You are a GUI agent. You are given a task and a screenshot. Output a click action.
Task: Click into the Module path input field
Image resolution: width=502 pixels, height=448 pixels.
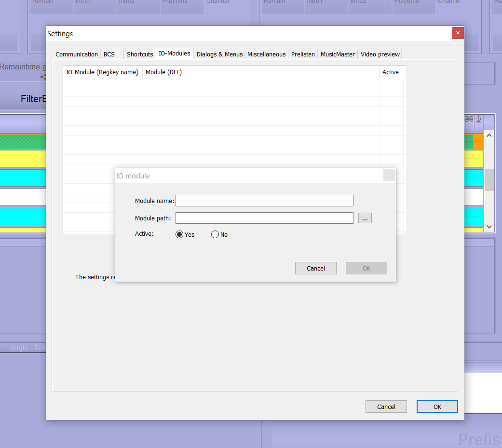pyautogui.click(x=264, y=218)
